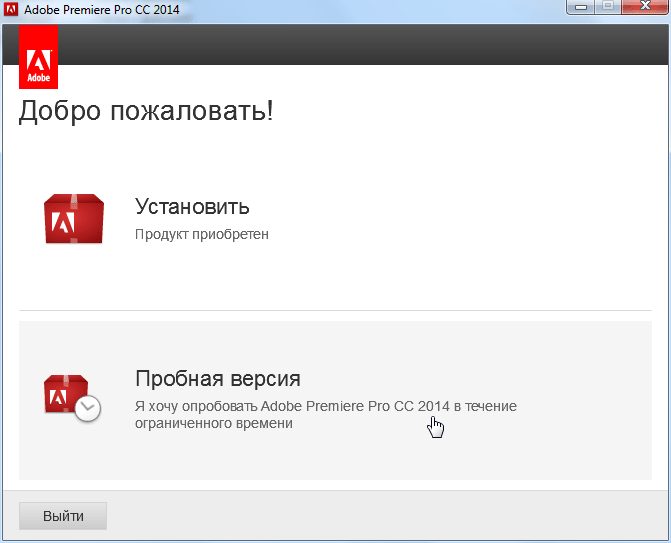
Task: Click the red box icon beside Установить
Action: tap(74, 219)
